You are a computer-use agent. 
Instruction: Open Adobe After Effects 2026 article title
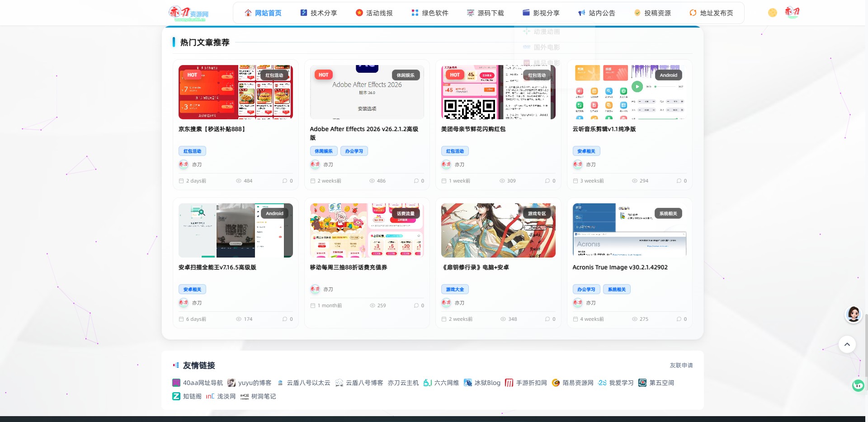pos(364,133)
